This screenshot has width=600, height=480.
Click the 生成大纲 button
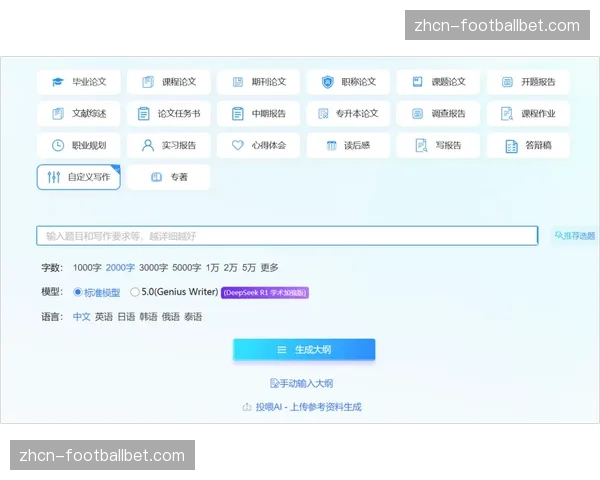(x=304, y=350)
